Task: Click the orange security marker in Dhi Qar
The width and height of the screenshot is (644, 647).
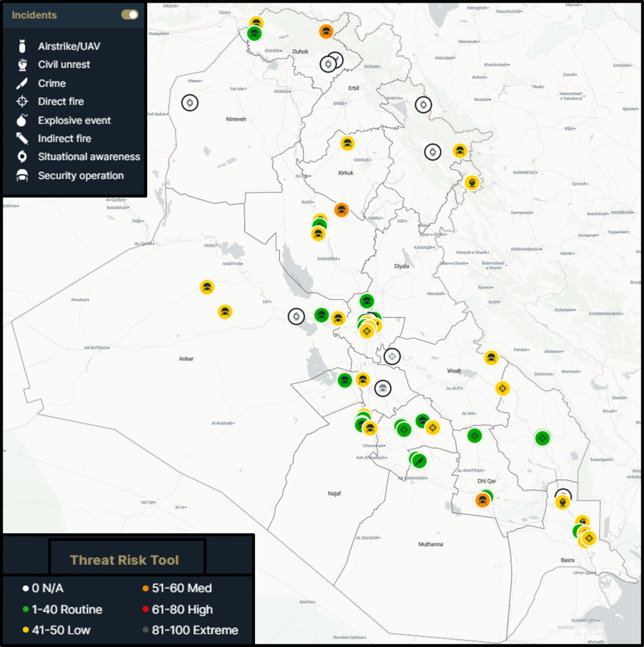Action: tap(482, 500)
